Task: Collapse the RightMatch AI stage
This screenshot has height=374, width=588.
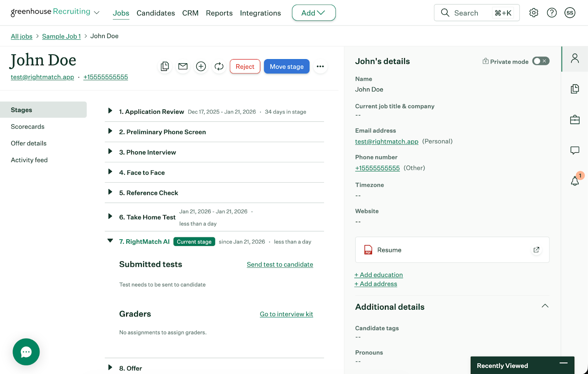Action: click(x=110, y=241)
